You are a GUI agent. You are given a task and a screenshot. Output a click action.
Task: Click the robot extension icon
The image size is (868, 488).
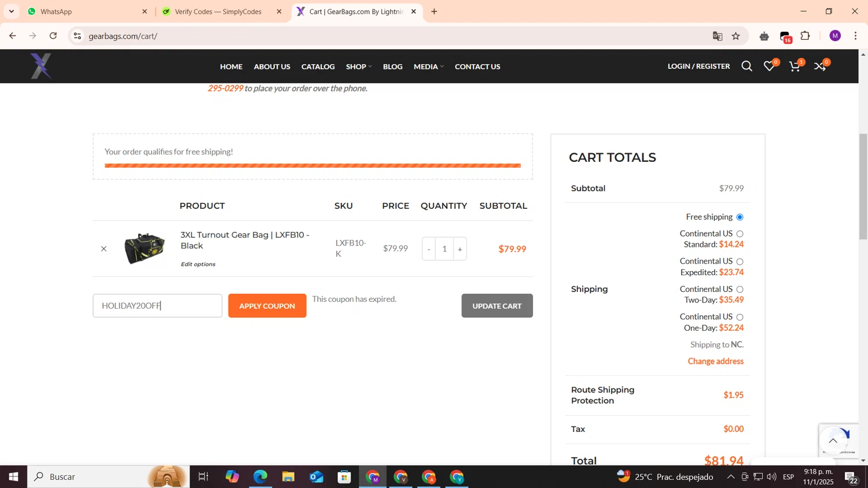(x=764, y=36)
